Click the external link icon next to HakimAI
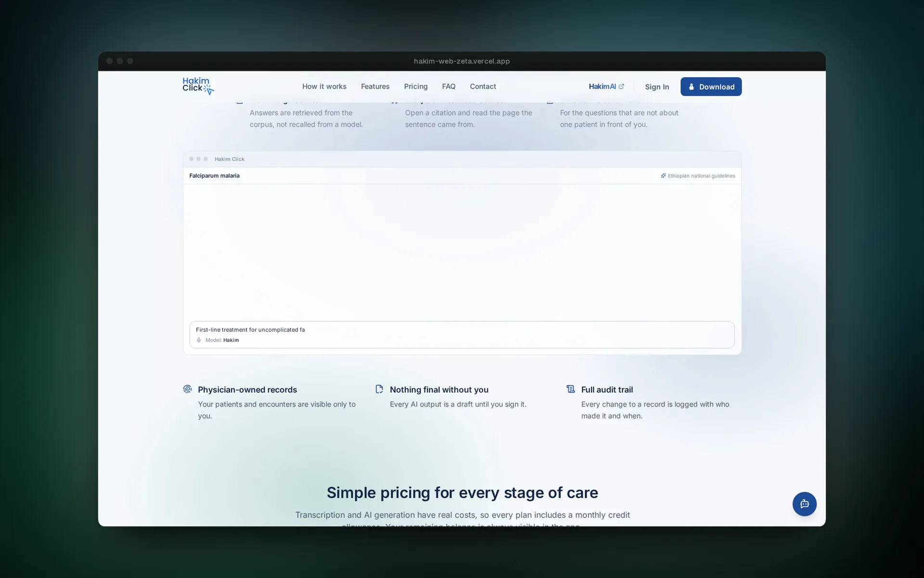 click(x=621, y=87)
